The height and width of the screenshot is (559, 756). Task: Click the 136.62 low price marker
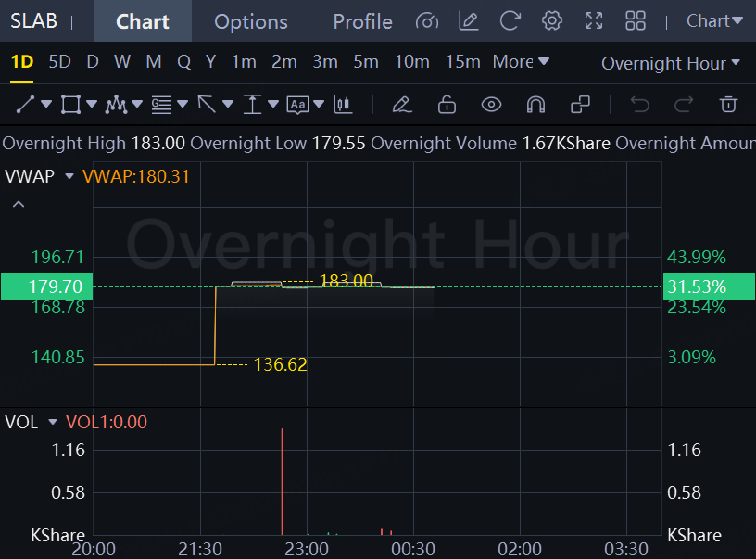tap(280, 364)
